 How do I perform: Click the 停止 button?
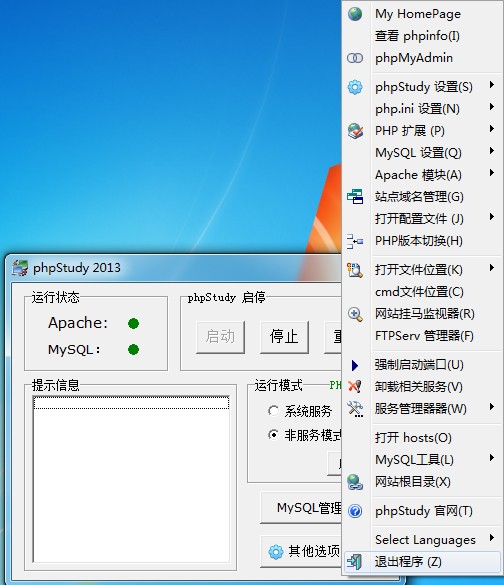pos(284,337)
